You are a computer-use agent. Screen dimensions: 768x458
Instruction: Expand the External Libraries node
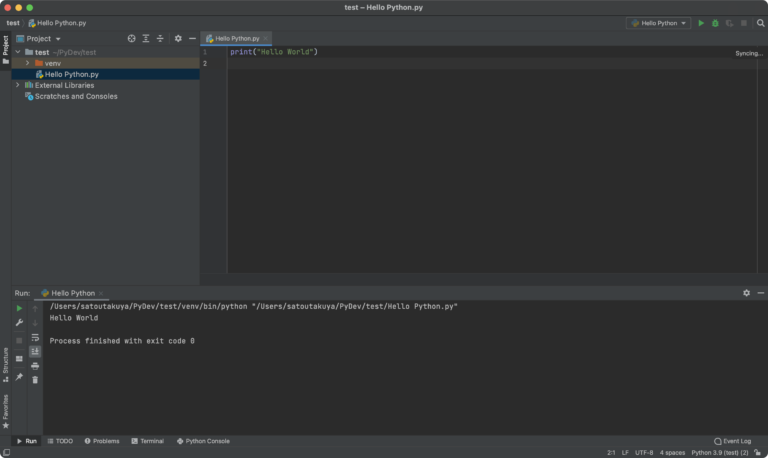[x=18, y=85]
